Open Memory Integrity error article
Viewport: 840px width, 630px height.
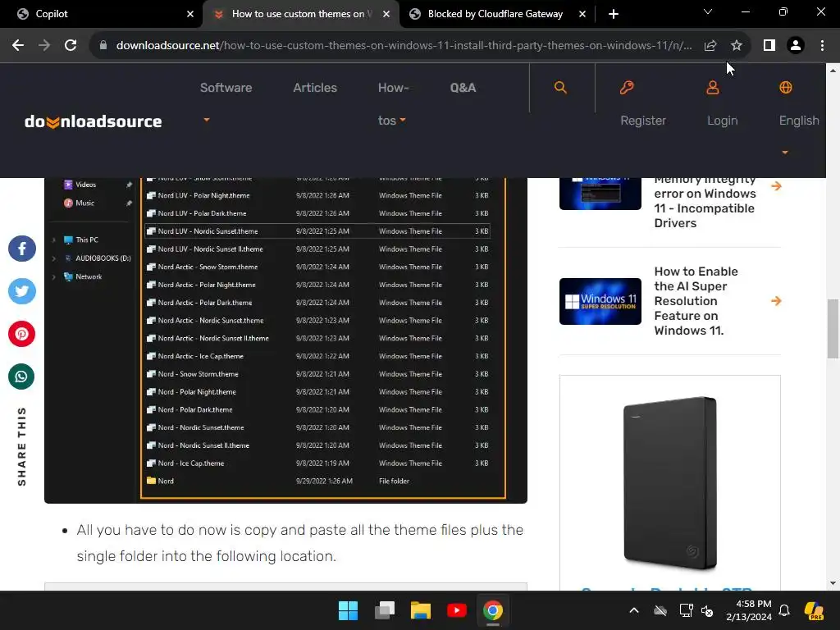pyautogui.click(x=705, y=202)
